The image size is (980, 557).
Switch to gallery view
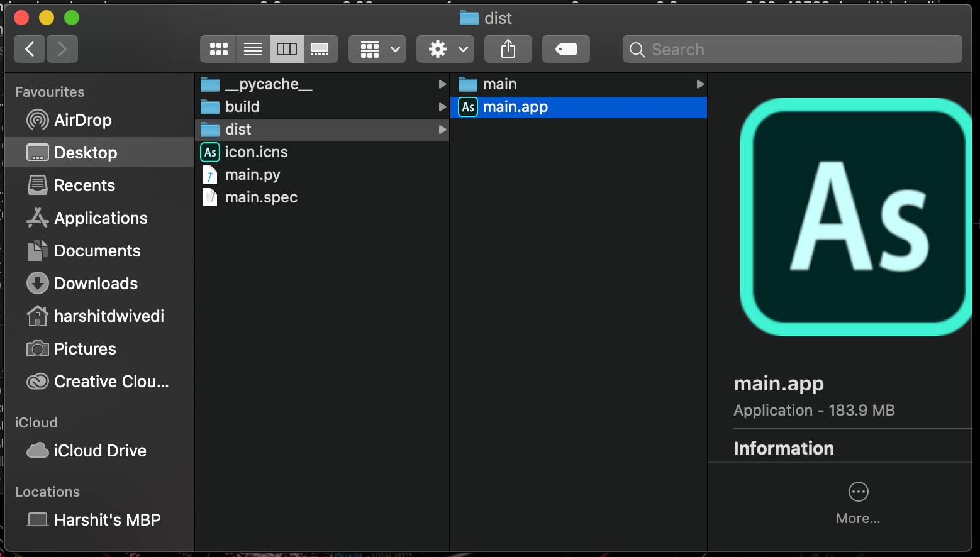pyautogui.click(x=321, y=49)
